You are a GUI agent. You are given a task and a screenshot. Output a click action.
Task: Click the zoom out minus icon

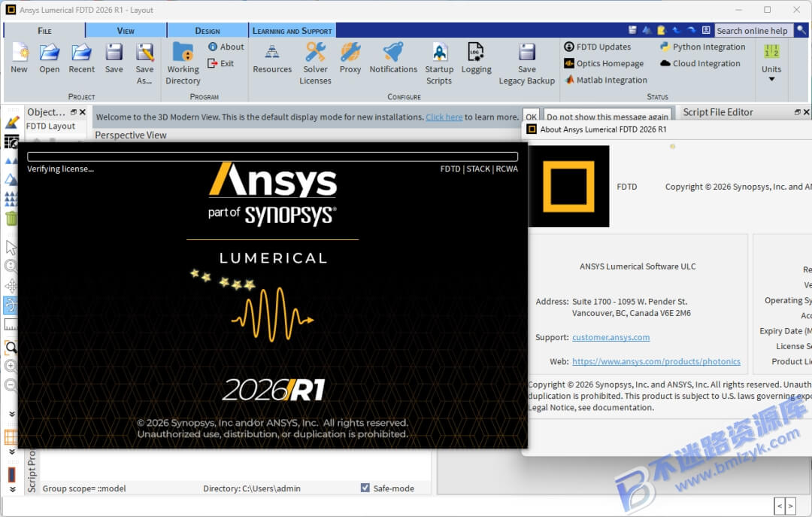[11, 385]
